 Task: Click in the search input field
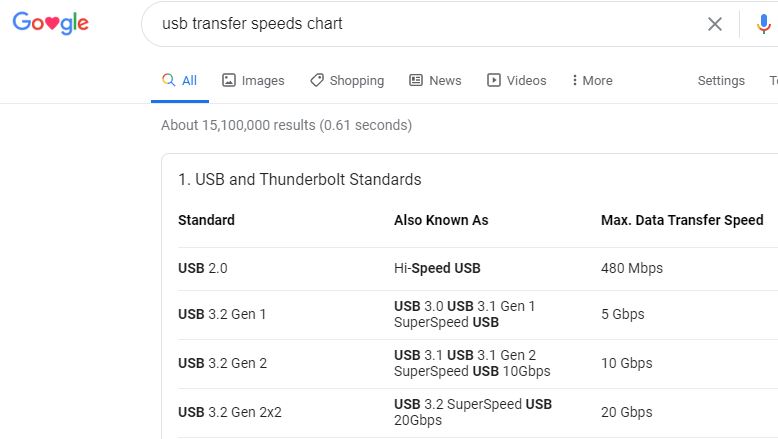coord(427,24)
